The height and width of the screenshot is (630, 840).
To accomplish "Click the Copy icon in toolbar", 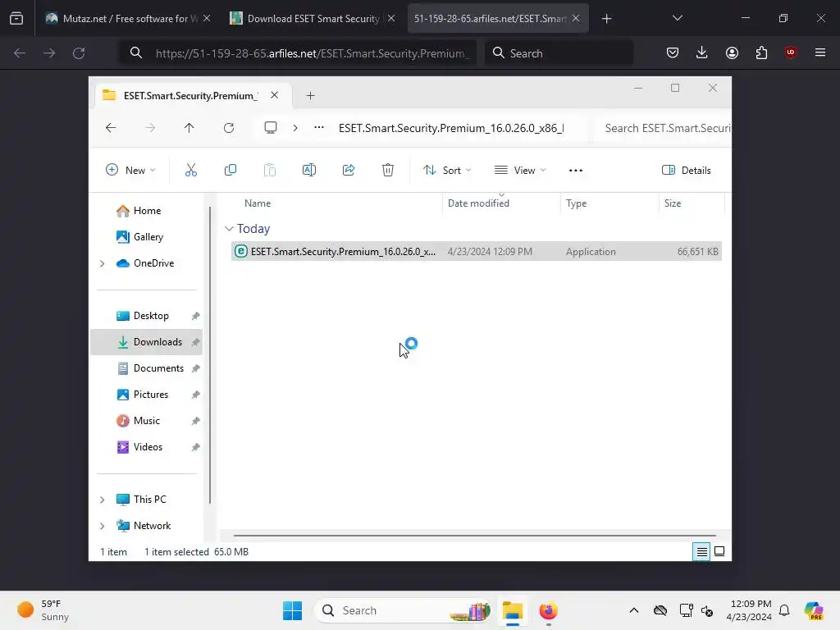I will point(231,171).
